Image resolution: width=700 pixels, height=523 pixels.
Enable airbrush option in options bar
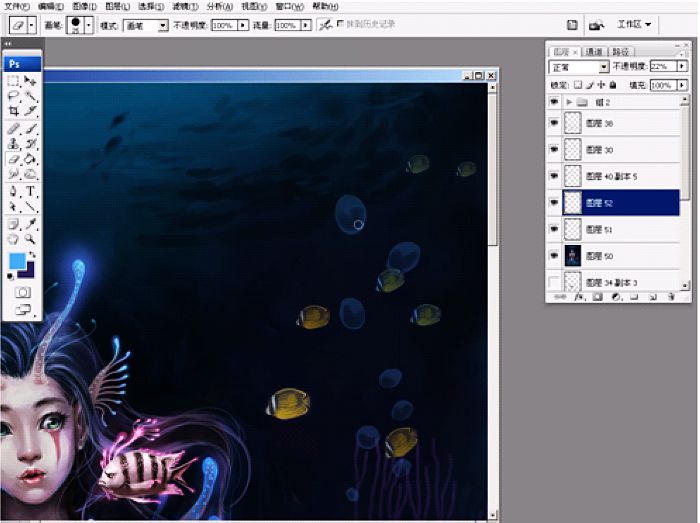(x=325, y=25)
